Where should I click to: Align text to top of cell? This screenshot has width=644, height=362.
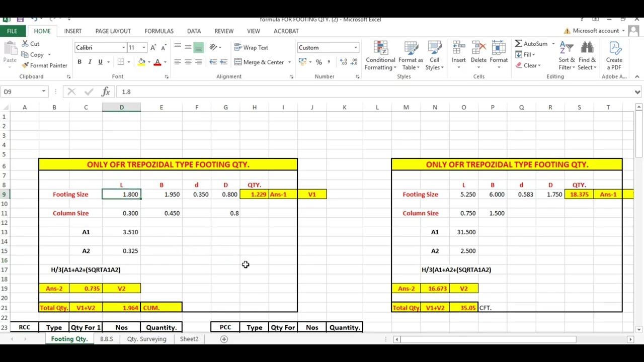[178, 47]
